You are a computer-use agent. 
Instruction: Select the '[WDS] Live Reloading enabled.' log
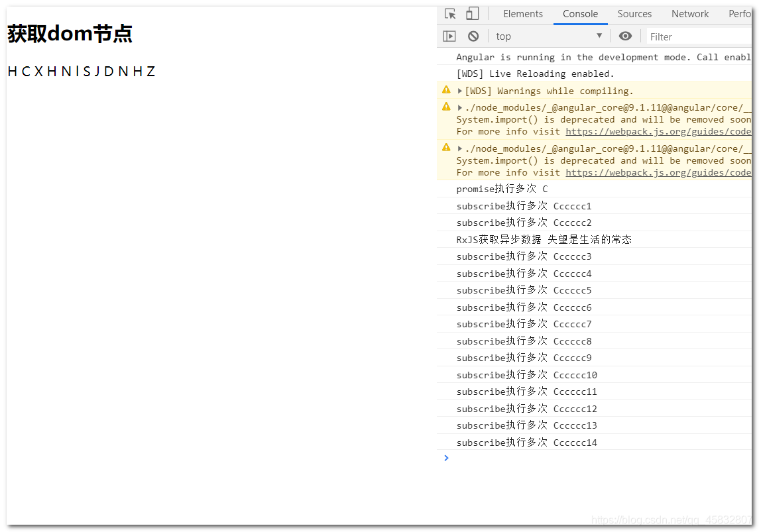click(x=595, y=74)
